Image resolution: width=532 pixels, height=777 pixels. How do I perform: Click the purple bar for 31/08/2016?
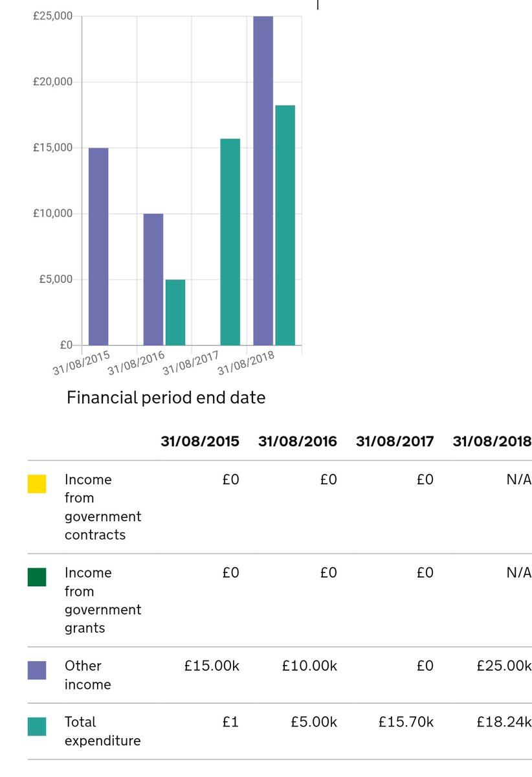153,278
